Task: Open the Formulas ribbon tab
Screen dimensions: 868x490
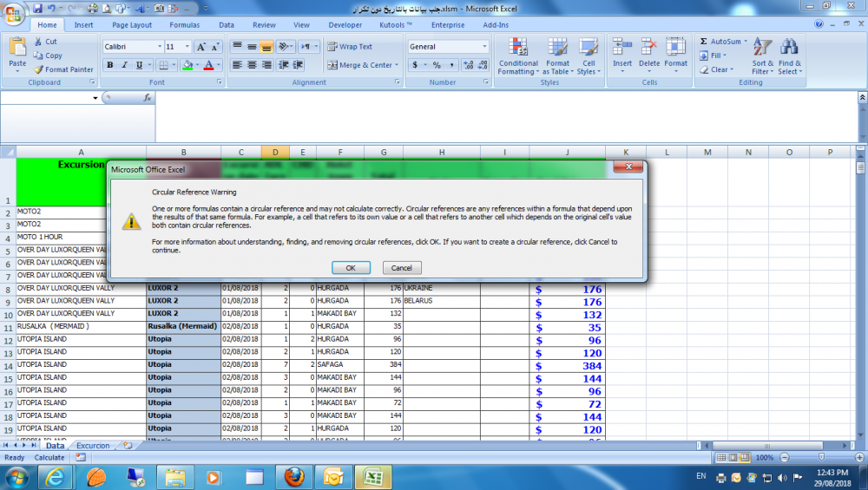Action: coord(184,25)
